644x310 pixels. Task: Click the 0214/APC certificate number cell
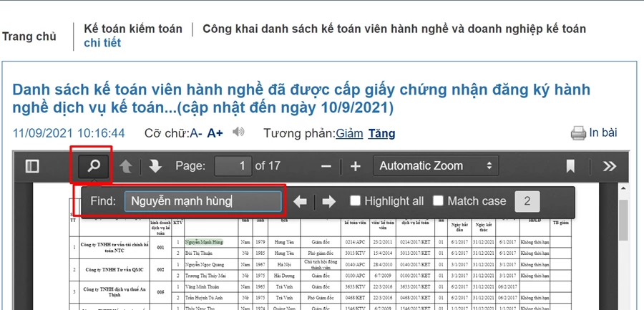(x=354, y=242)
